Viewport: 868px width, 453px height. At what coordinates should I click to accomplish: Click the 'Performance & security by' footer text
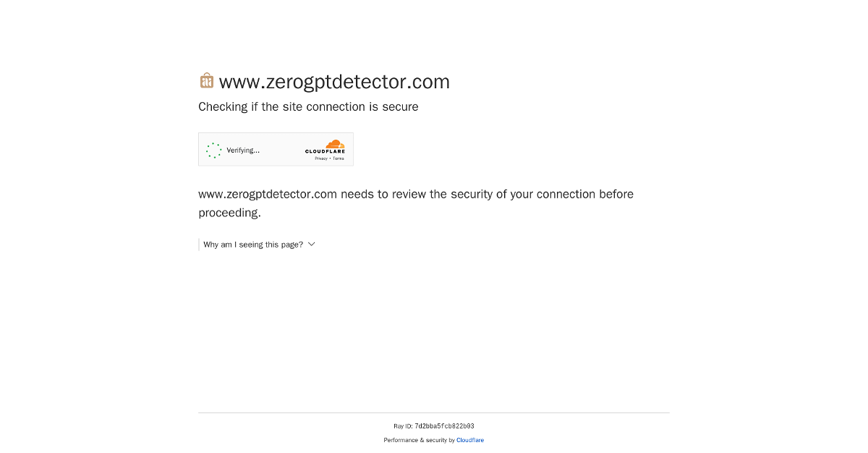click(x=419, y=440)
